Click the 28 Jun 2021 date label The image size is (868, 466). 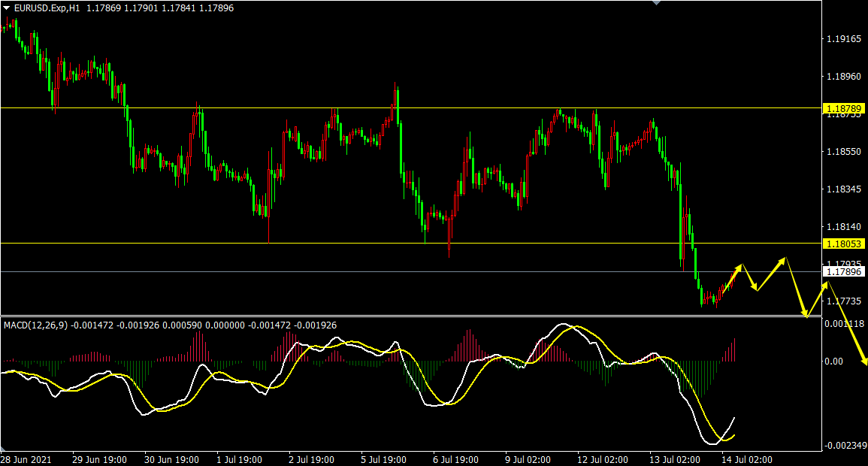26,460
